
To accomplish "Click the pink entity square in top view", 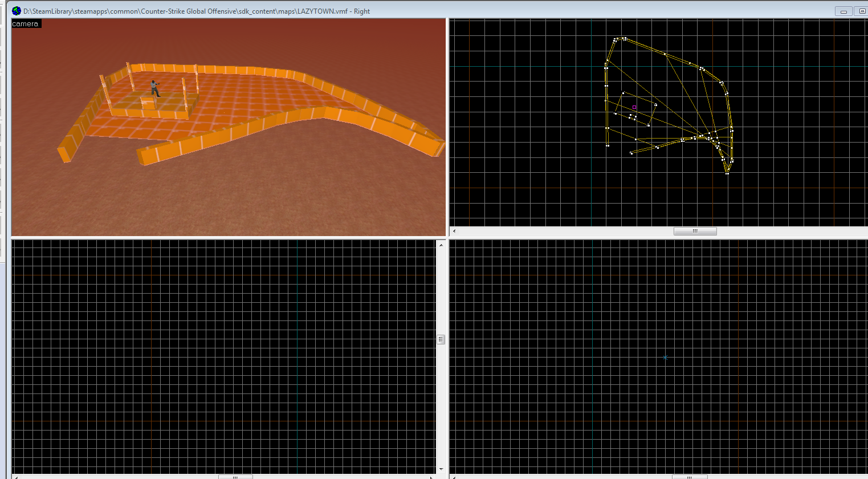I will point(634,107).
